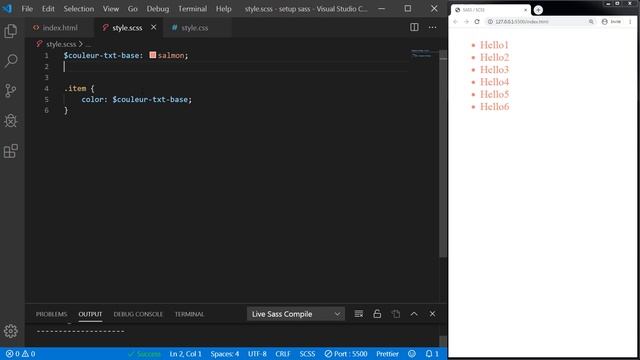Click the VS Code logo icon
Viewport: 640px width, 360px height.
[7, 9]
